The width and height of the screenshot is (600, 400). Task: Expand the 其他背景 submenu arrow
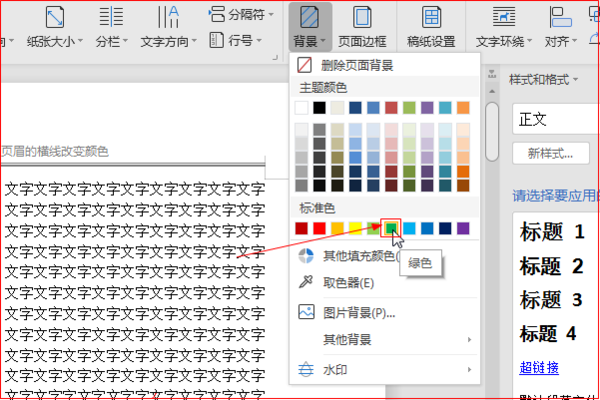tap(469, 340)
